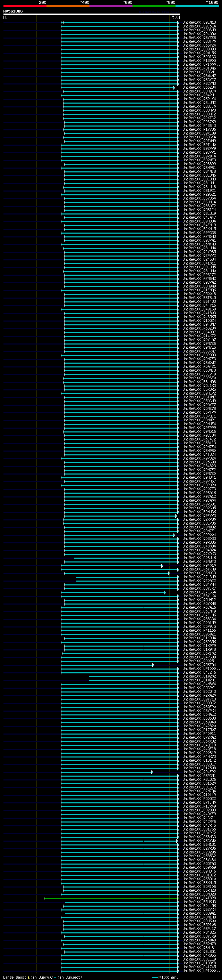Click the UniRef100_P41166 label
The image size is (222, 980).
[199, 631]
